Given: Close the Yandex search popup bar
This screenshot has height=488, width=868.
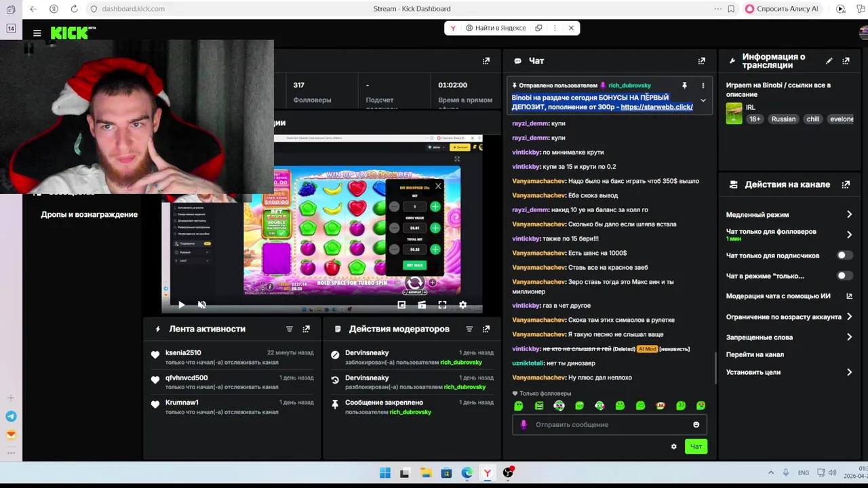Looking at the screenshot, I should pyautogui.click(x=571, y=28).
